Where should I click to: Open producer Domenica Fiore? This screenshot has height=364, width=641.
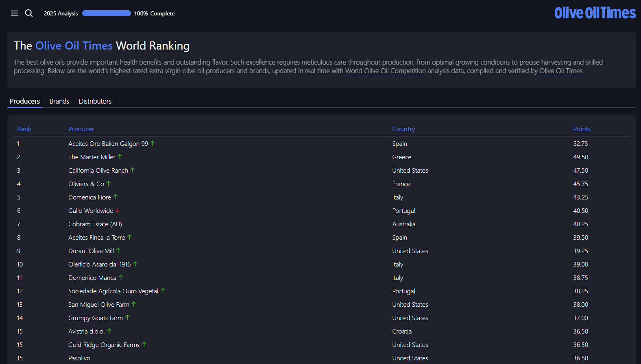point(89,197)
